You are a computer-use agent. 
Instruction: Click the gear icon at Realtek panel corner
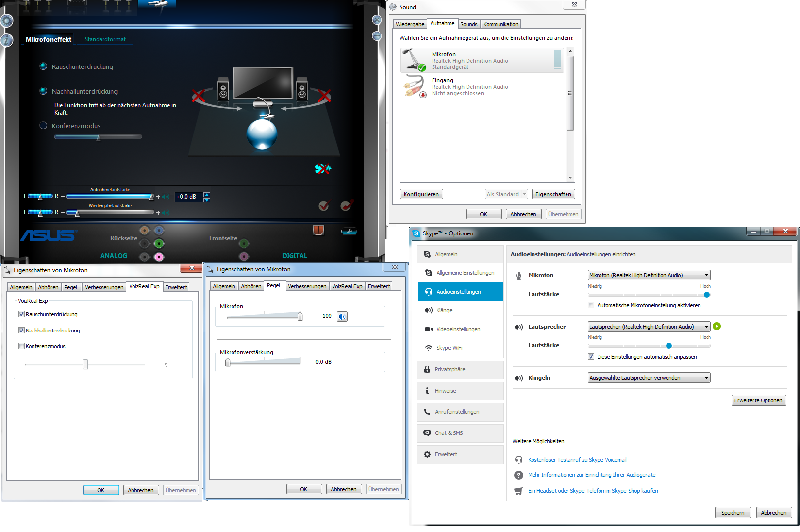[x=6, y=21]
